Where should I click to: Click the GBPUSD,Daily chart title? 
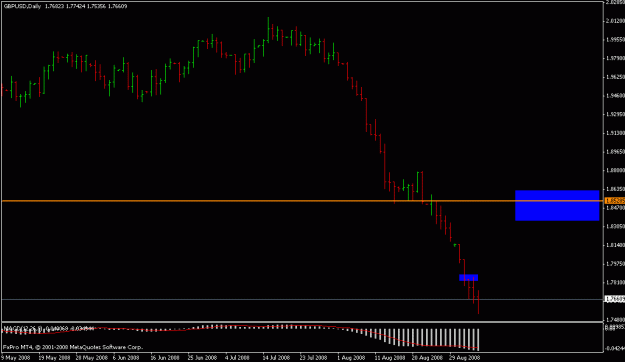pos(22,6)
